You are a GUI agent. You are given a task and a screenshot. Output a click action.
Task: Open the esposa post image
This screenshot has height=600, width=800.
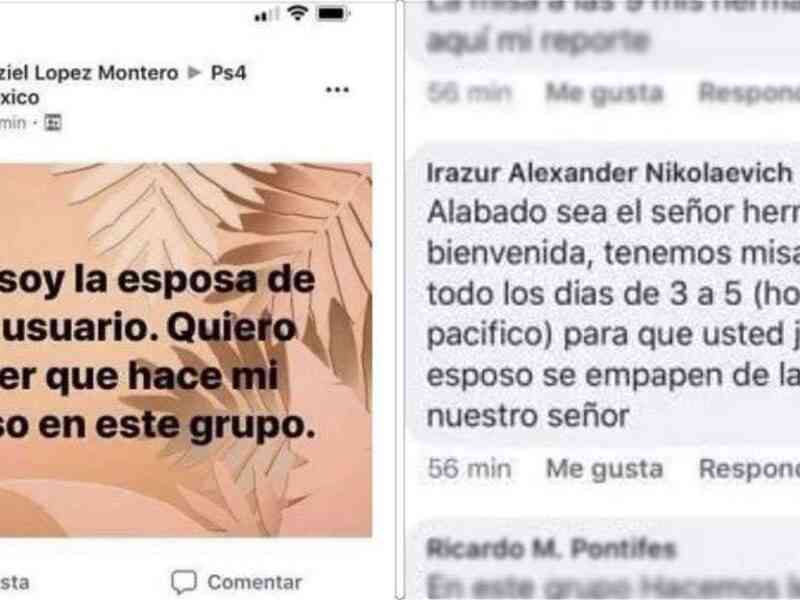pyautogui.click(x=186, y=350)
